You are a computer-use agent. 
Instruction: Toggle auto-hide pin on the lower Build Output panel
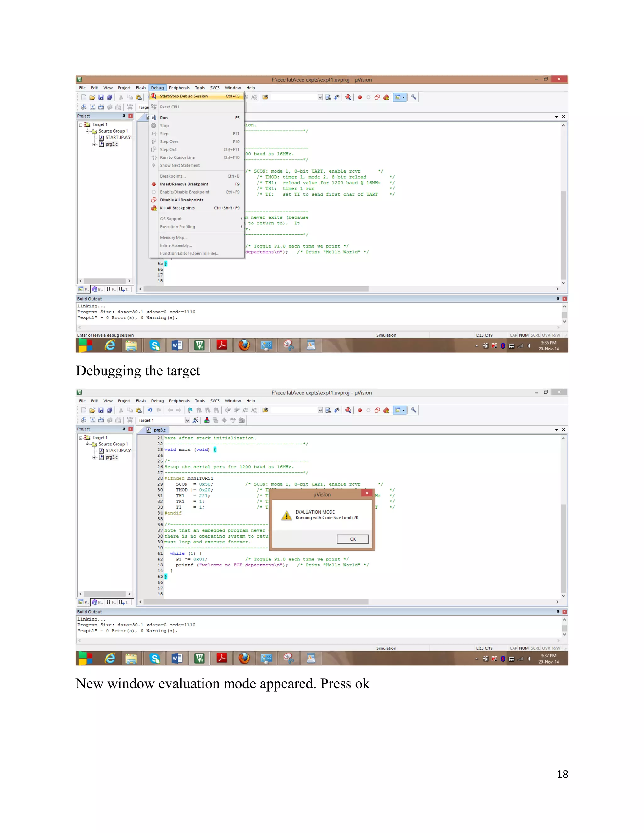pos(558,612)
